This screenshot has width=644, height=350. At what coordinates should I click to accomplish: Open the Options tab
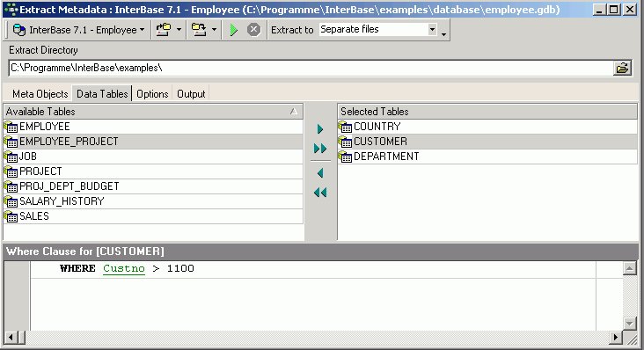point(152,94)
